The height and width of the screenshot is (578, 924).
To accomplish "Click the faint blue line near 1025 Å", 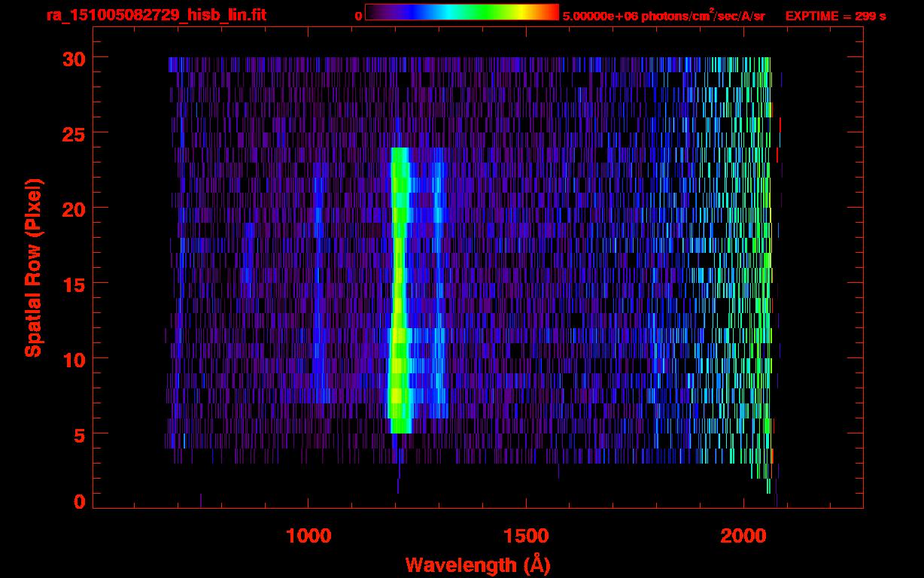I will coord(318,301).
